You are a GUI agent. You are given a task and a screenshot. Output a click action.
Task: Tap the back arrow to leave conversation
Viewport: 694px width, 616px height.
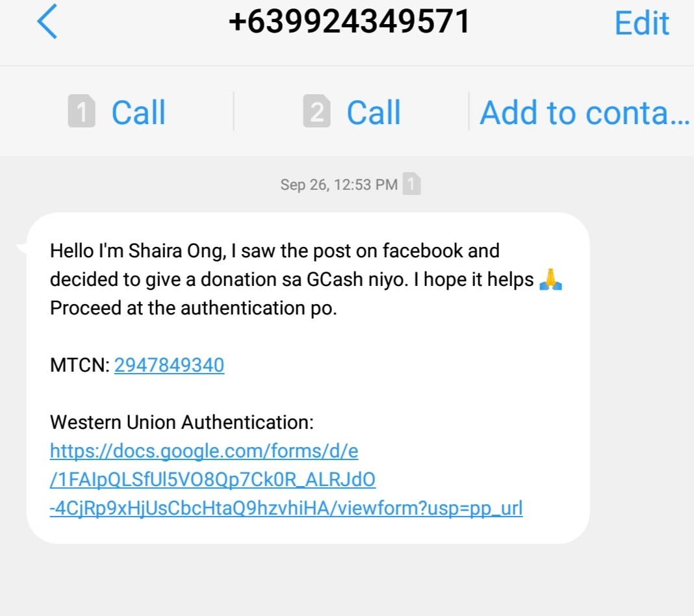point(47,22)
